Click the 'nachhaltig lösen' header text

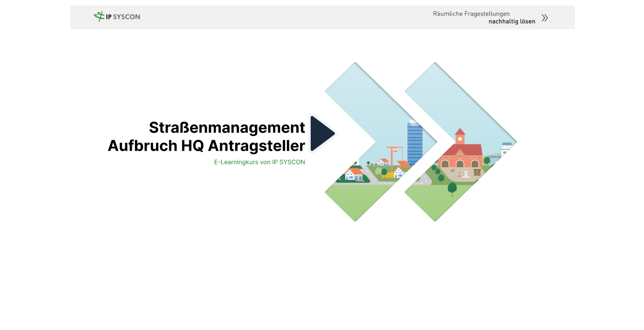coord(512,21)
